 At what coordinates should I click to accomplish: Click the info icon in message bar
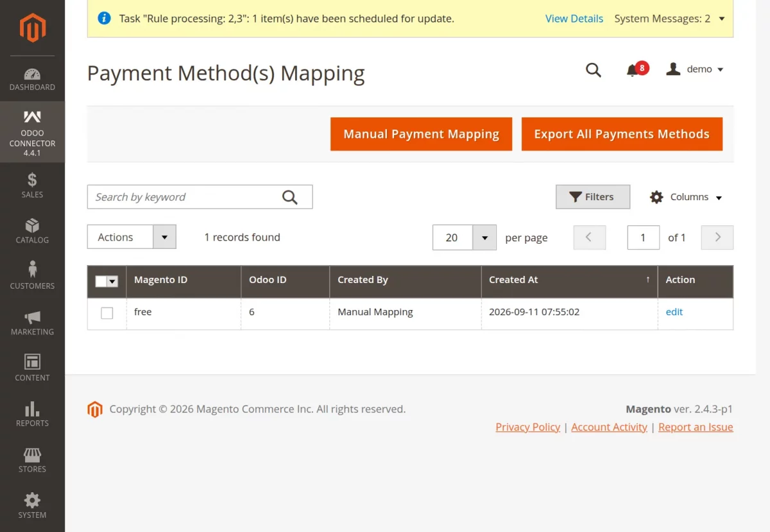pos(104,18)
